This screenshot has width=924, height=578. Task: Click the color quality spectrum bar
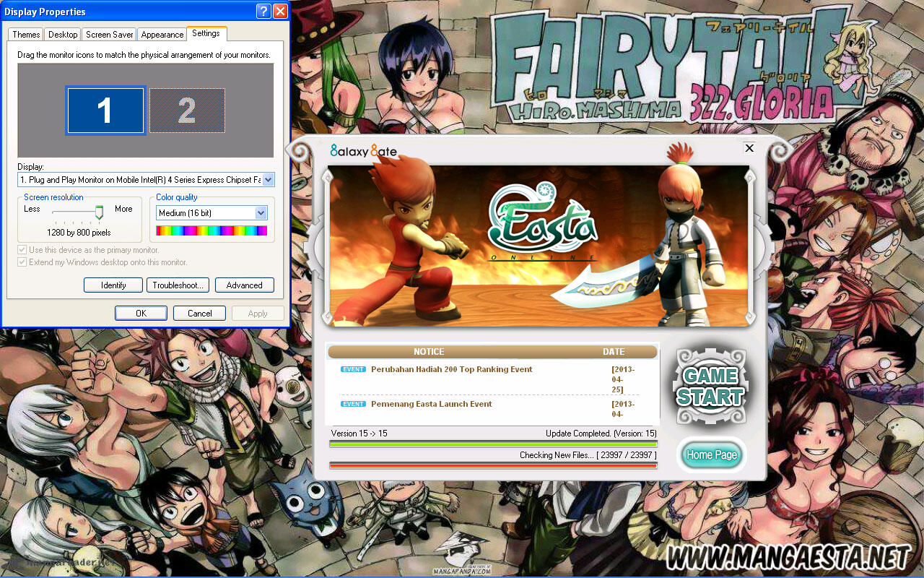tap(212, 231)
